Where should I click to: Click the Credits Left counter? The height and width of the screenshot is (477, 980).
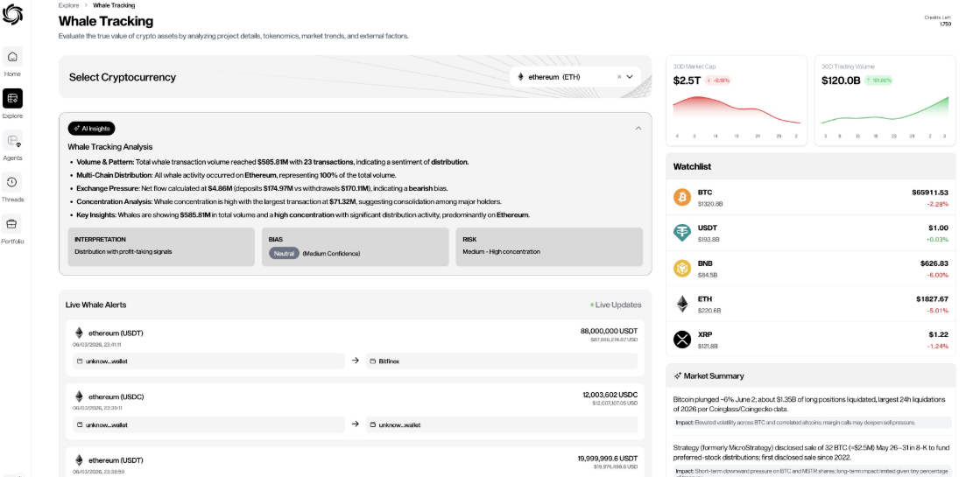tap(937, 21)
